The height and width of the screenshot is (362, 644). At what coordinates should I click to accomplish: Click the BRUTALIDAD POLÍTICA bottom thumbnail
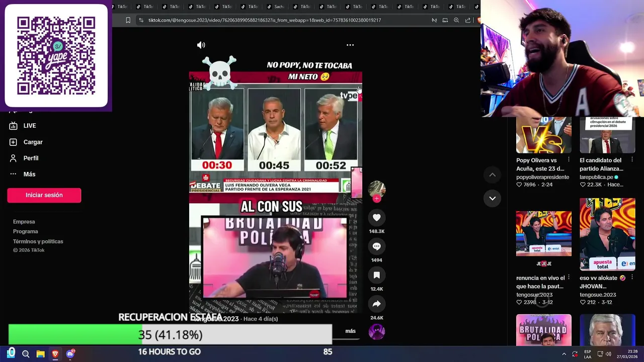point(544,330)
